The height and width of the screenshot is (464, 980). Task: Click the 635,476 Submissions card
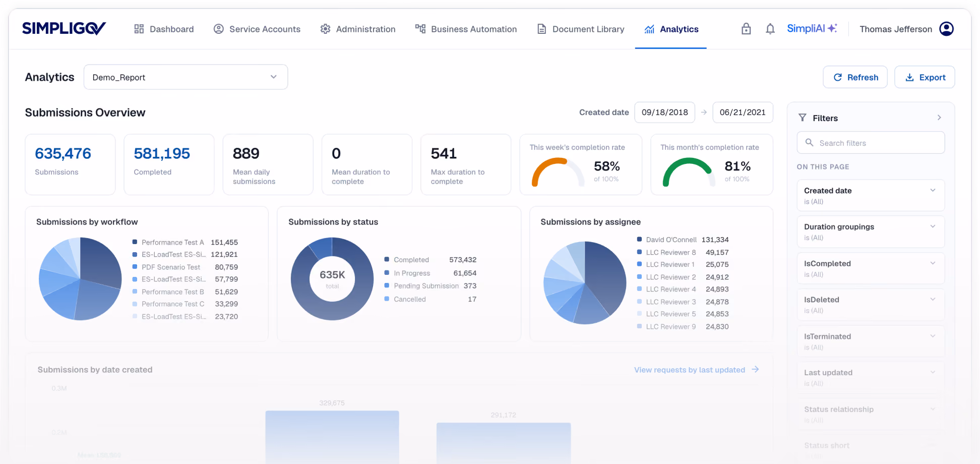click(x=70, y=164)
